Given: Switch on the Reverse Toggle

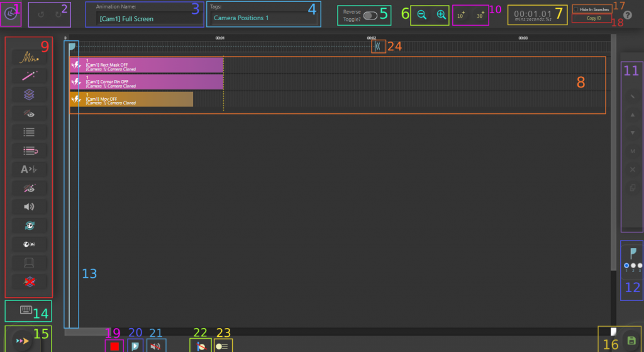Looking at the screenshot, I should click(370, 16).
